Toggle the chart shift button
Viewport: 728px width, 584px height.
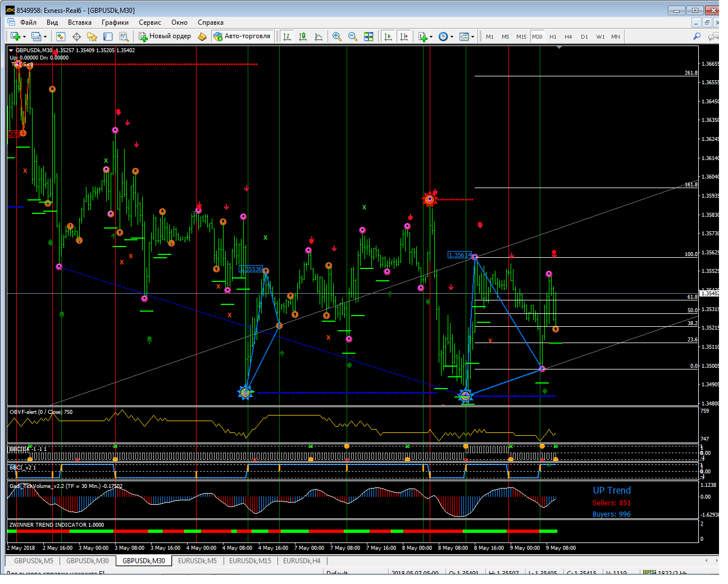click(x=404, y=36)
